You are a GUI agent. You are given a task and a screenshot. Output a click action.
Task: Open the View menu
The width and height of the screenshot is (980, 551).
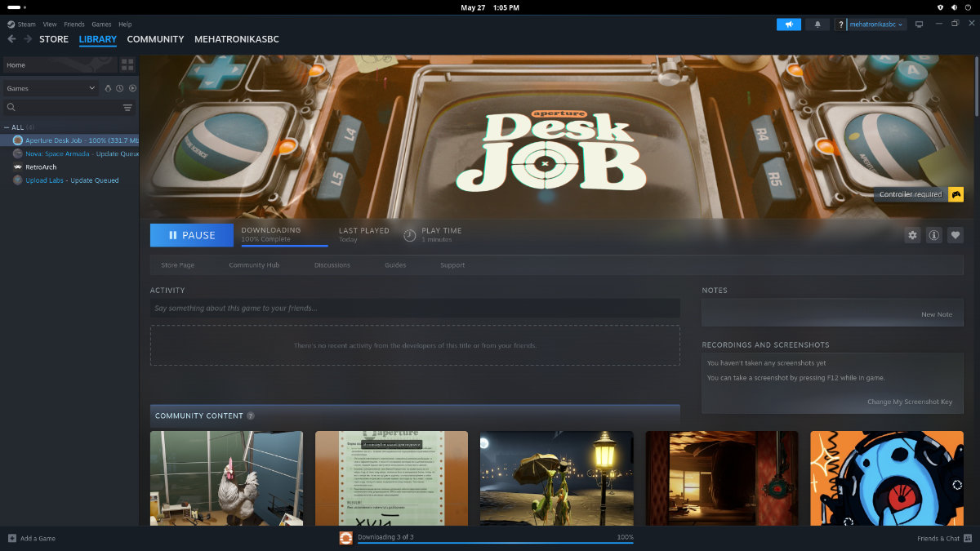[50, 24]
